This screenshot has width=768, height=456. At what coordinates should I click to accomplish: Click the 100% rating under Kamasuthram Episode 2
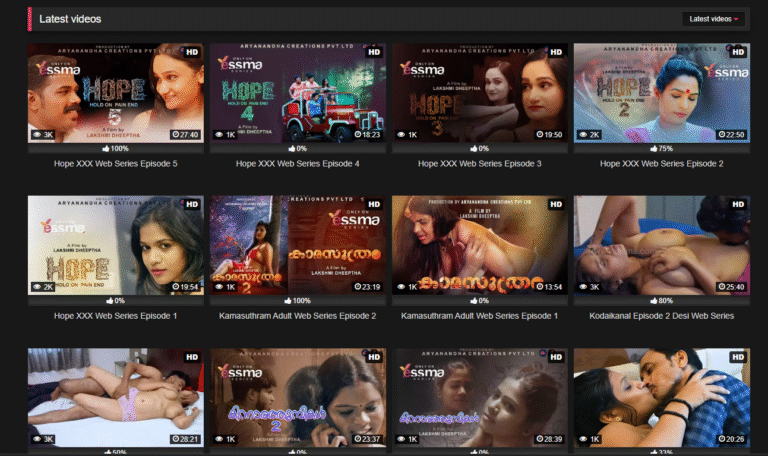click(x=297, y=300)
